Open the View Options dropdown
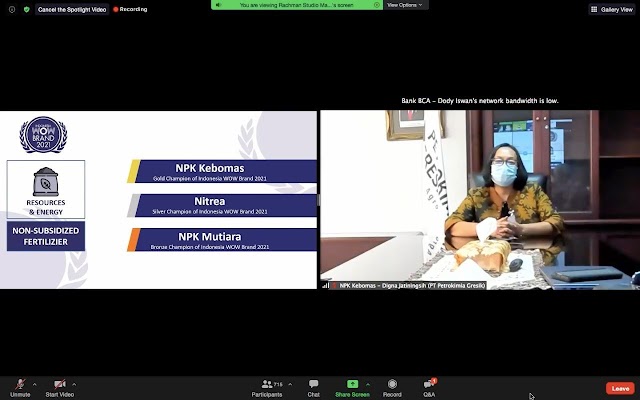The width and height of the screenshot is (640, 400). pyautogui.click(x=404, y=5)
